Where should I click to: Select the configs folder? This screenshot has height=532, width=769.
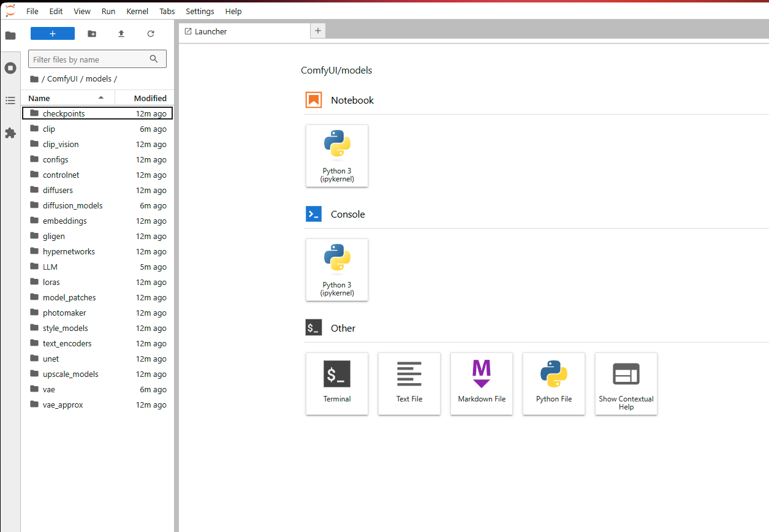[x=97, y=159]
